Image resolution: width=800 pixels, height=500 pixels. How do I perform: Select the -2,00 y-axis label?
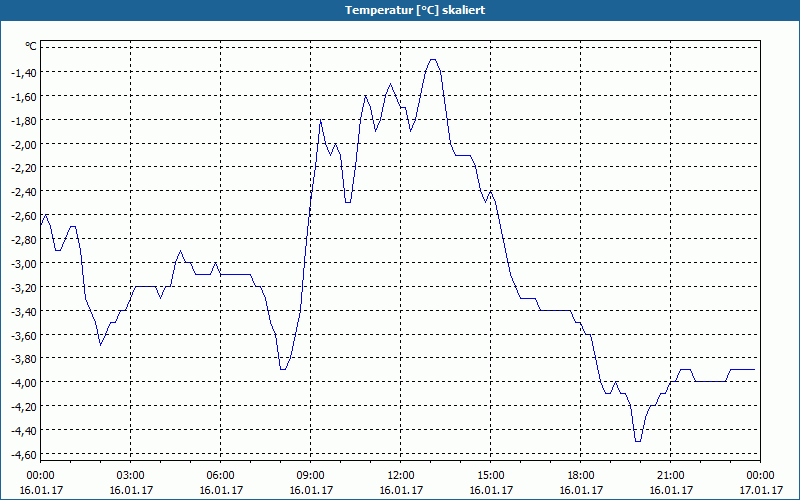(x=23, y=144)
